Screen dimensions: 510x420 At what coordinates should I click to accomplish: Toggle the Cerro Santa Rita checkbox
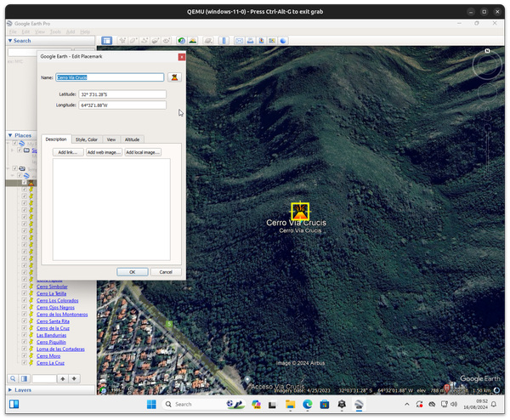tap(24, 321)
